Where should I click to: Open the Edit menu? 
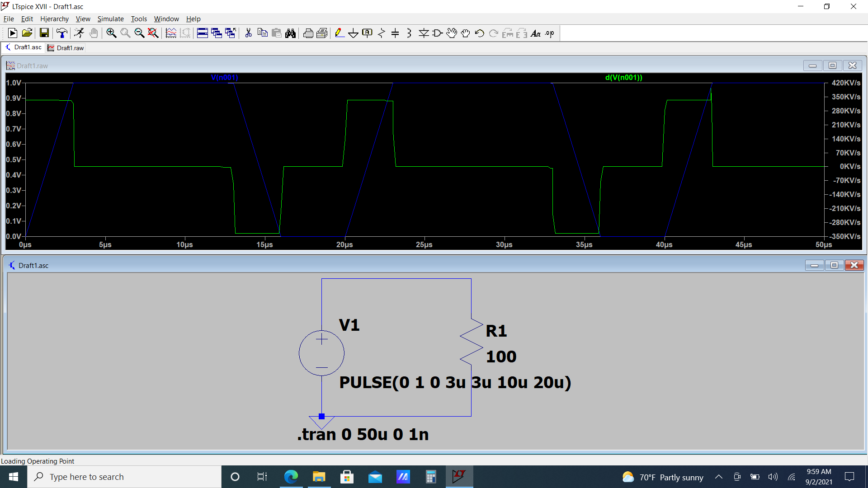click(x=27, y=19)
